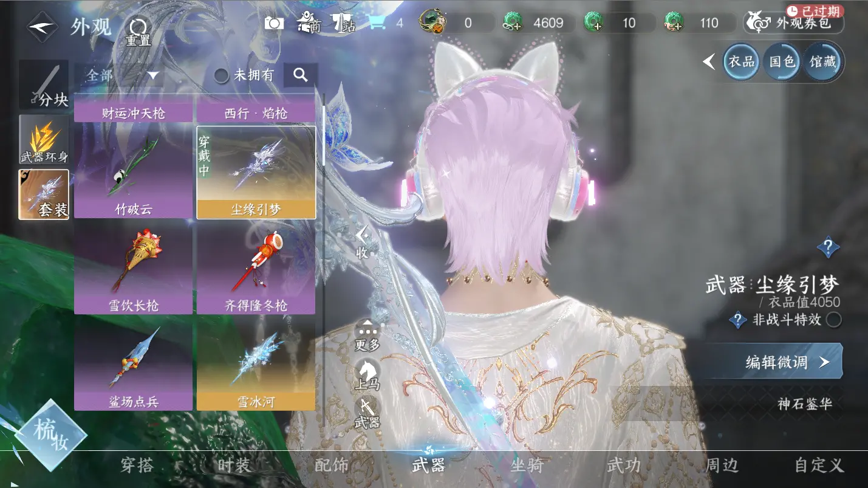
Task: Select the 雪饮长枪 weapon skin
Action: (133, 268)
